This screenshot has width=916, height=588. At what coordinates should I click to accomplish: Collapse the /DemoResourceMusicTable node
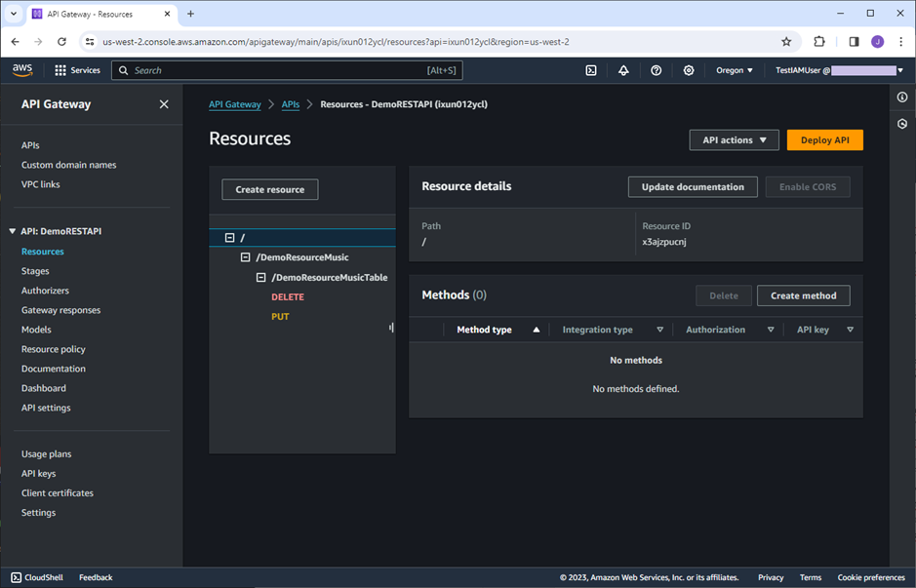pos(261,277)
